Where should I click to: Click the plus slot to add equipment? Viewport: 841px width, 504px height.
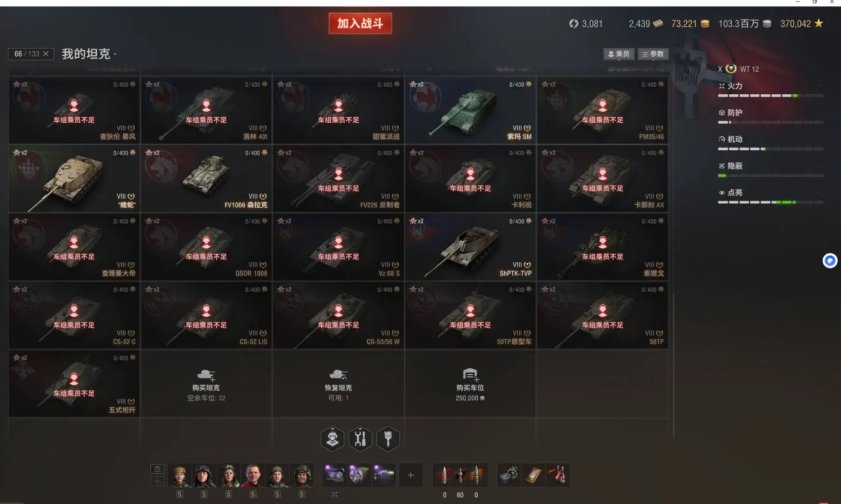pyautogui.click(x=410, y=475)
